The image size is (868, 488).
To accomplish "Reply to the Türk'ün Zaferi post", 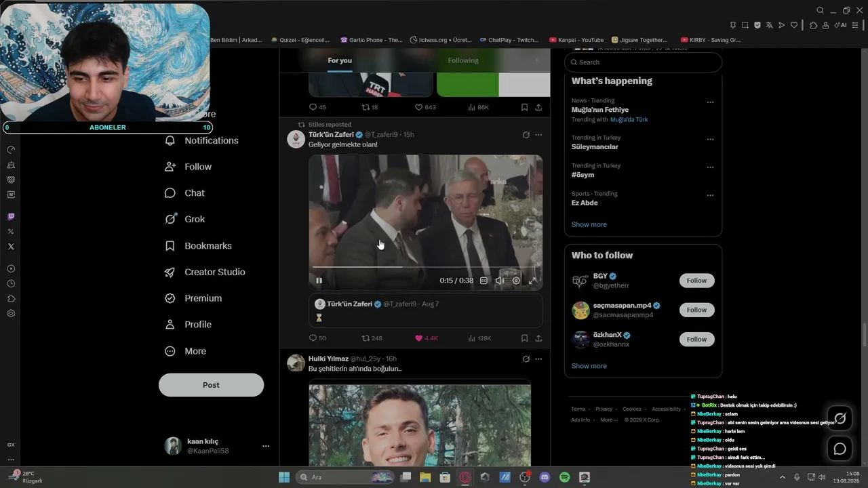I will click(317, 338).
